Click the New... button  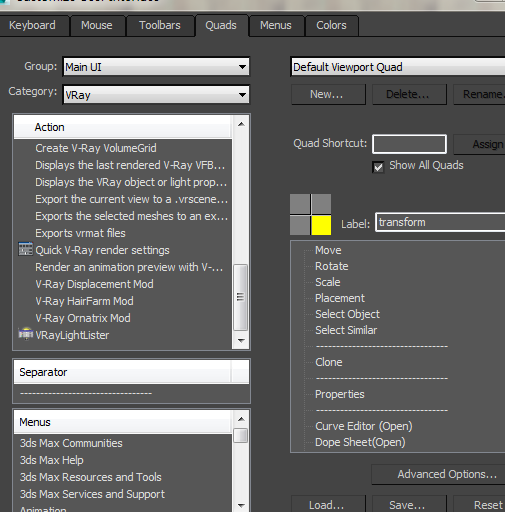point(328,94)
